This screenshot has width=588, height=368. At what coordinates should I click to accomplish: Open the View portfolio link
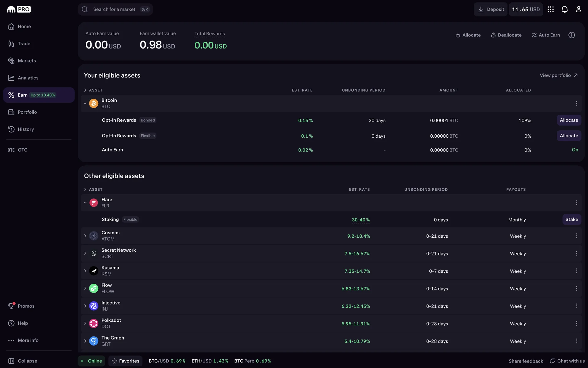point(558,75)
